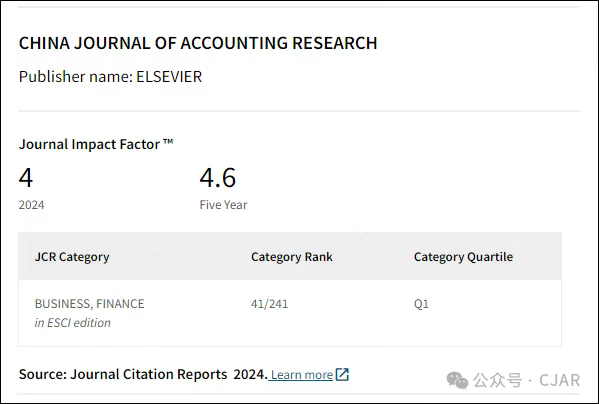Click the 2024 impact factor value 4
The image size is (599, 404).
point(26,178)
